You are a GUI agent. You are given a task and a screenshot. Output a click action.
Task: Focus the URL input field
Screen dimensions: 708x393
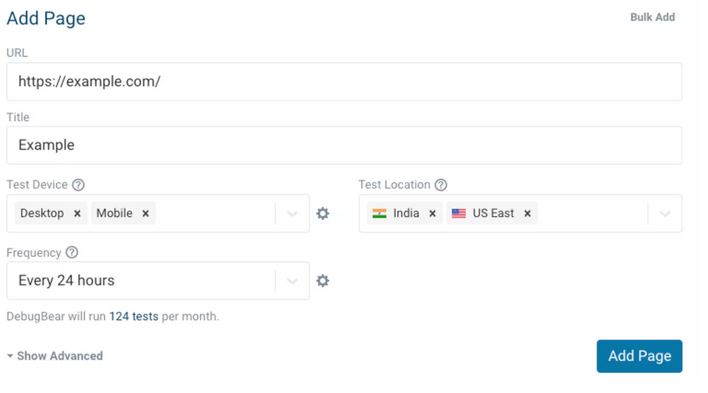(344, 82)
